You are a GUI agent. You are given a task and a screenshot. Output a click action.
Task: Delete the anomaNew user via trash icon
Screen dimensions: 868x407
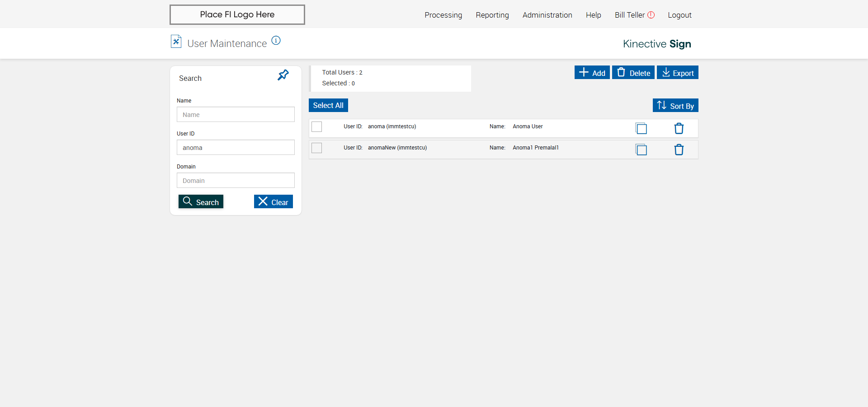coord(679,150)
